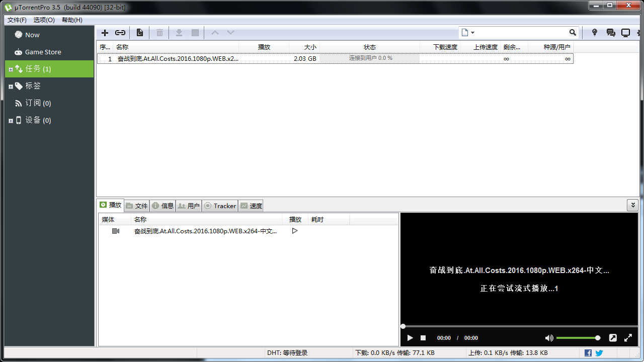
Task: Mute the player volume speaker icon
Action: [549, 338]
